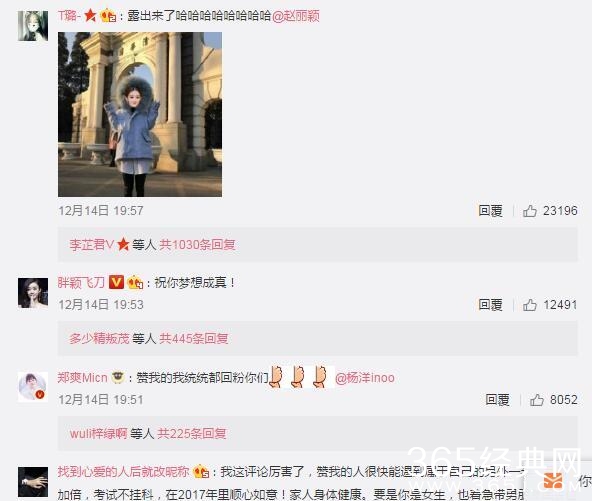The height and width of the screenshot is (501, 592).
Task: Like 胖颖飞刀's comment via the thumbs-up icon
Action: [530, 305]
